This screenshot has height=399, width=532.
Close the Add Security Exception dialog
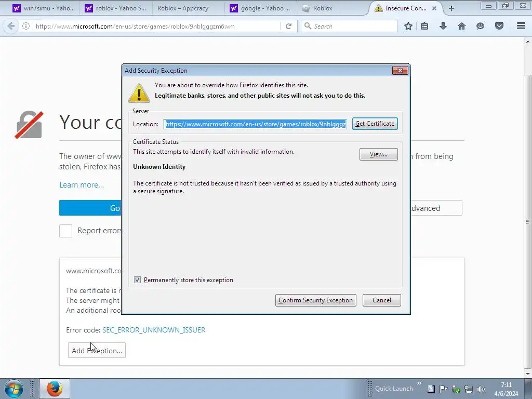(x=400, y=70)
